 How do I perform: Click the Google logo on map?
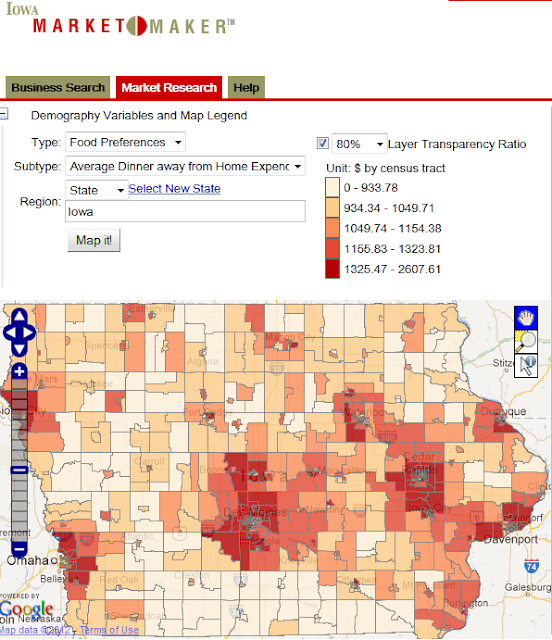(27, 609)
